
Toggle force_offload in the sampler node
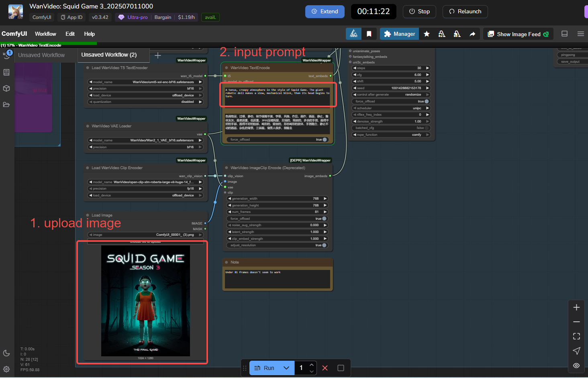427,101
